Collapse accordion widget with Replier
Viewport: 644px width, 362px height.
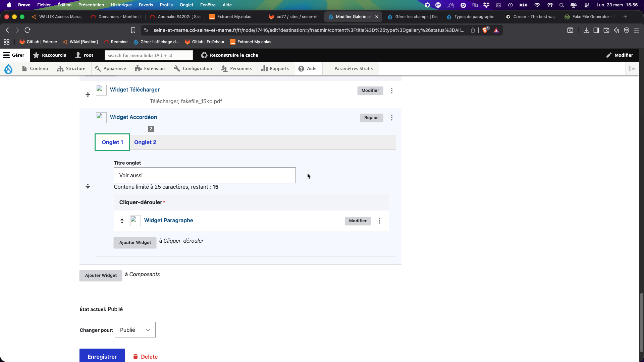(x=371, y=118)
